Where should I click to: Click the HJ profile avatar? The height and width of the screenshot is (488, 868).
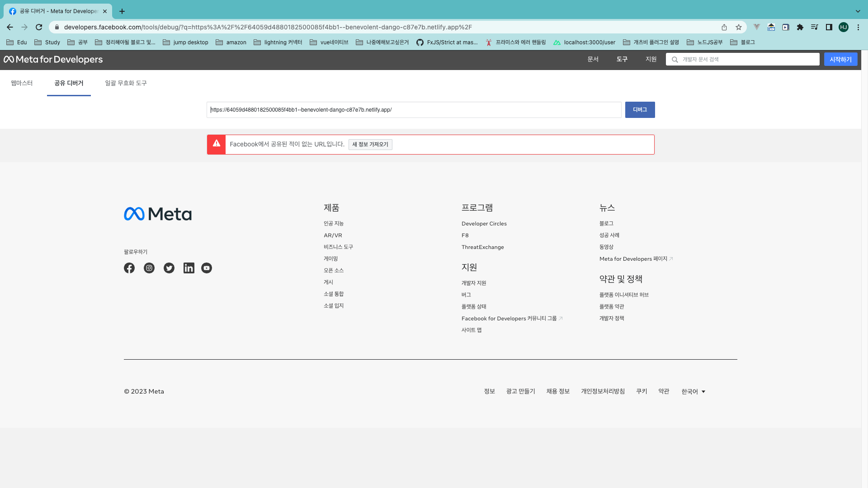click(844, 27)
